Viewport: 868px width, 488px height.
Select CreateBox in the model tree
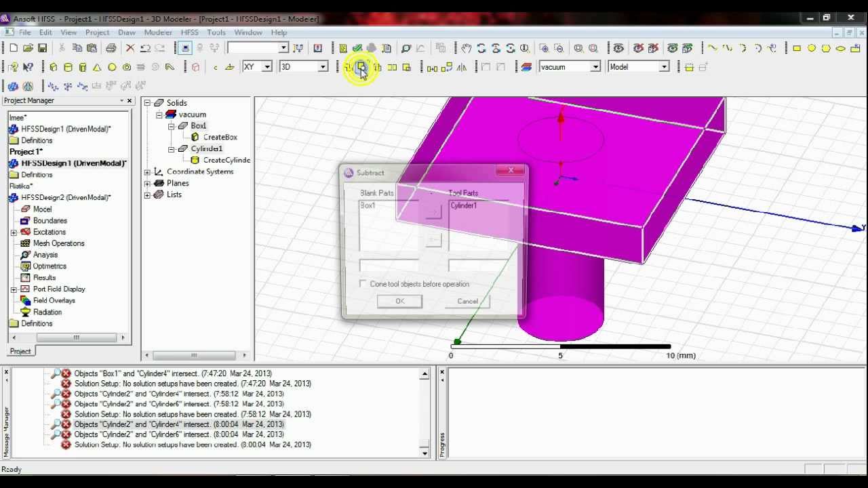pyautogui.click(x=220, y=137)
